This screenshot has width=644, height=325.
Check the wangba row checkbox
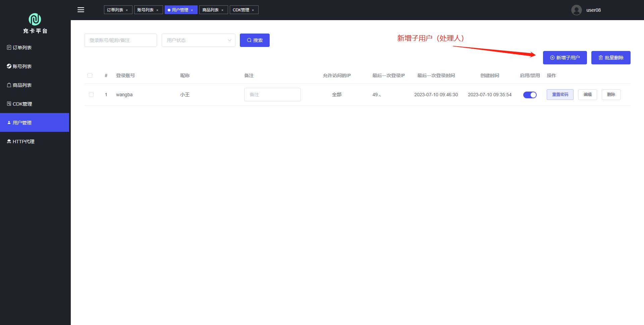click(x=91, y=95)
